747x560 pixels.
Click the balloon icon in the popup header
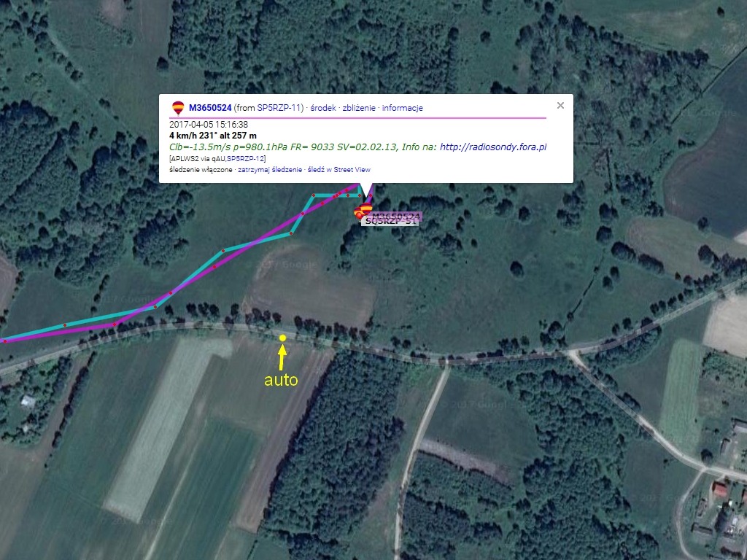pos(178,108)
